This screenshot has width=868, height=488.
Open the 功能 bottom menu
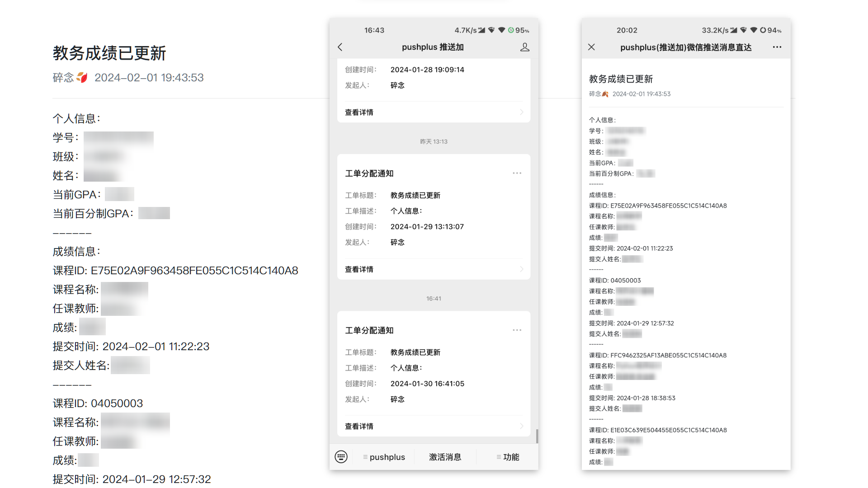pos(508,457)
